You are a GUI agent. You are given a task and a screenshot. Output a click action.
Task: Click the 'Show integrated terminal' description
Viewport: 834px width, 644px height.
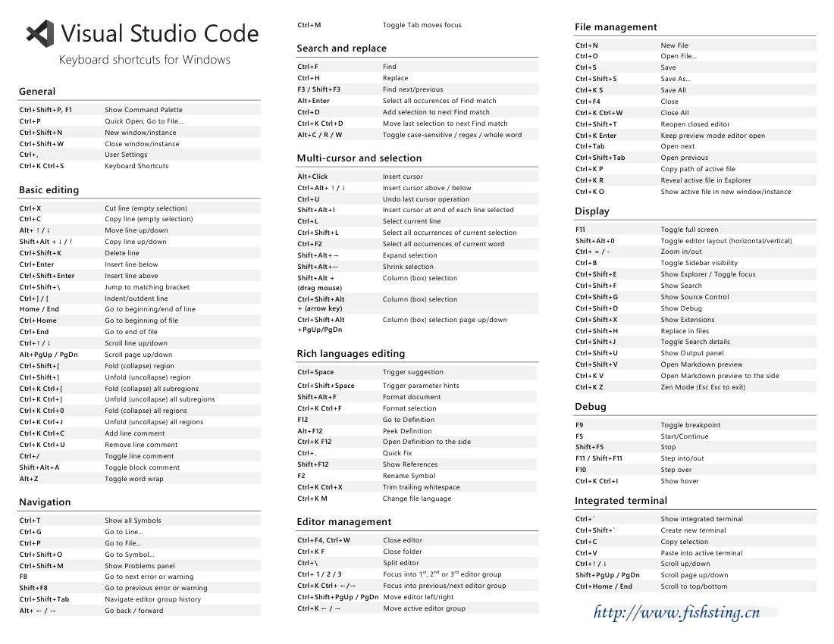701,519
